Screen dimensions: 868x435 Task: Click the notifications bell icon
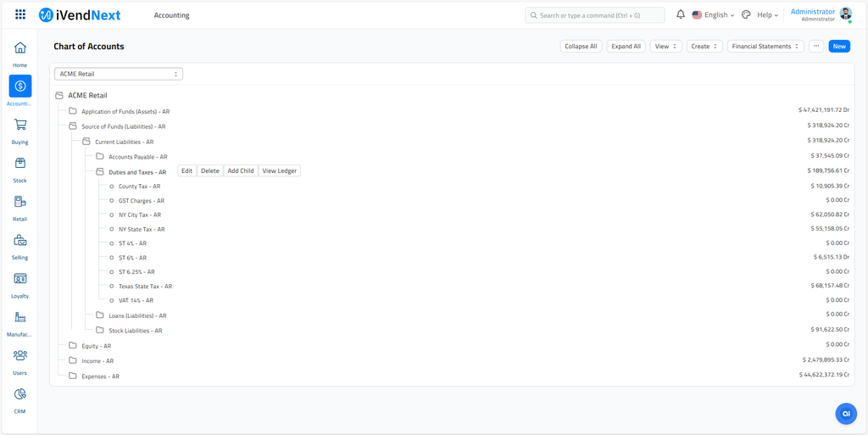680,15
